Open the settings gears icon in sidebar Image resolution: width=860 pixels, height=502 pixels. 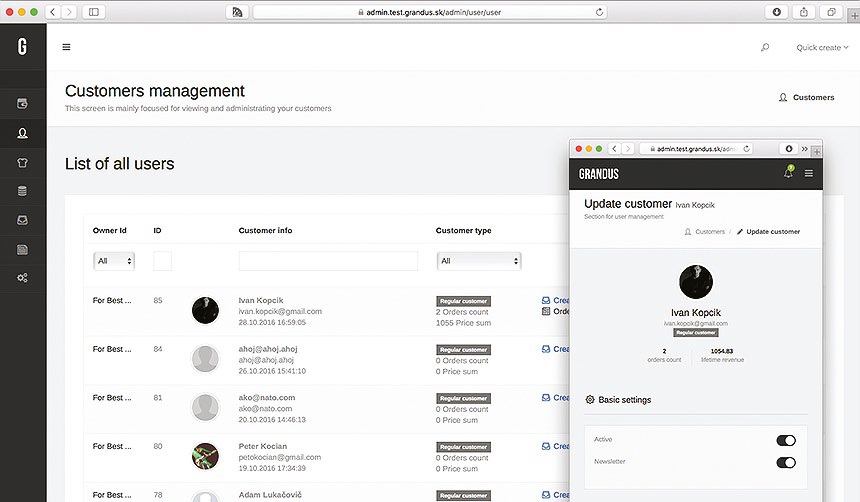pyautogui.click(x=22, y=277)
